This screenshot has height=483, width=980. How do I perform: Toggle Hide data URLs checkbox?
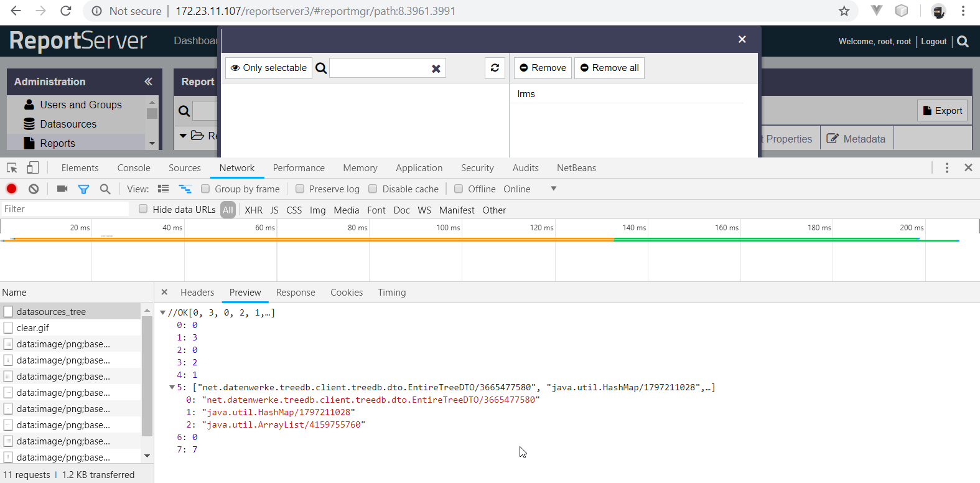[x=143, y=209]
